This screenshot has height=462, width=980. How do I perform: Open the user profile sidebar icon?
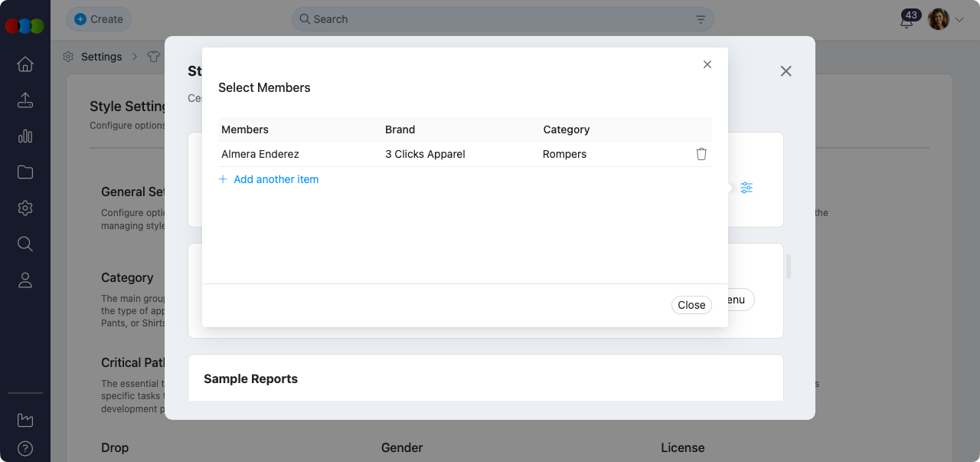(x=25, y=280)
